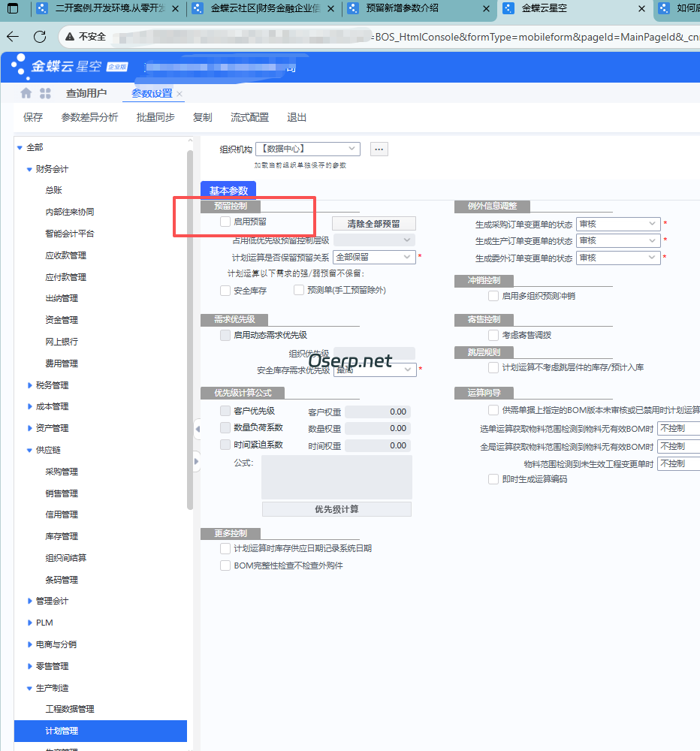Click the 优先级计算 button

336,508
